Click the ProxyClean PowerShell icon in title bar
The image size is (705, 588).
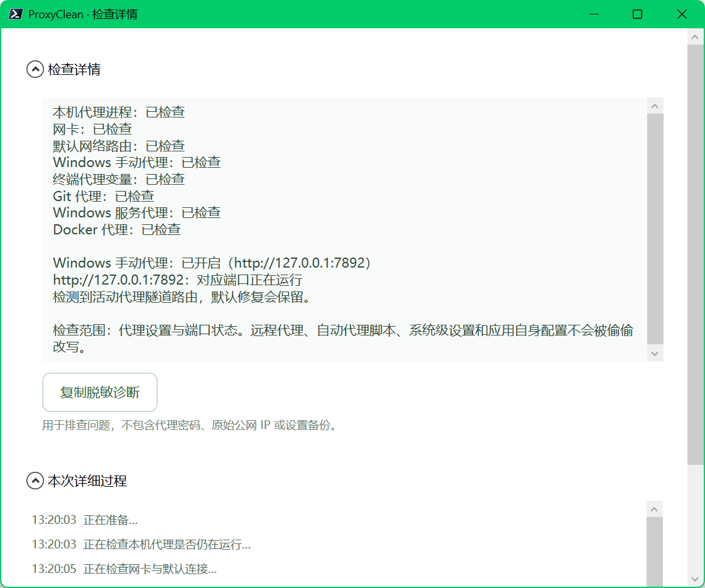tap(15, 14)
